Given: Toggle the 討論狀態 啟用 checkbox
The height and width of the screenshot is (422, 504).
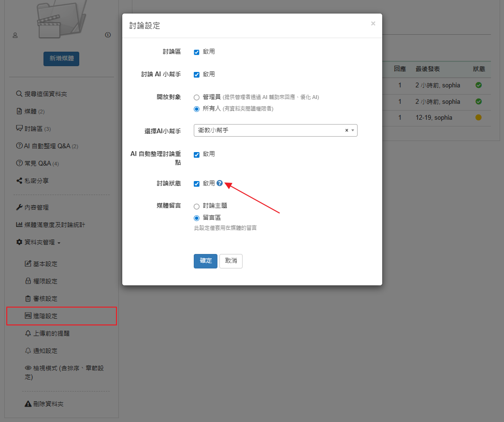Looking at the screenshot, I should [x=197, y=183].
